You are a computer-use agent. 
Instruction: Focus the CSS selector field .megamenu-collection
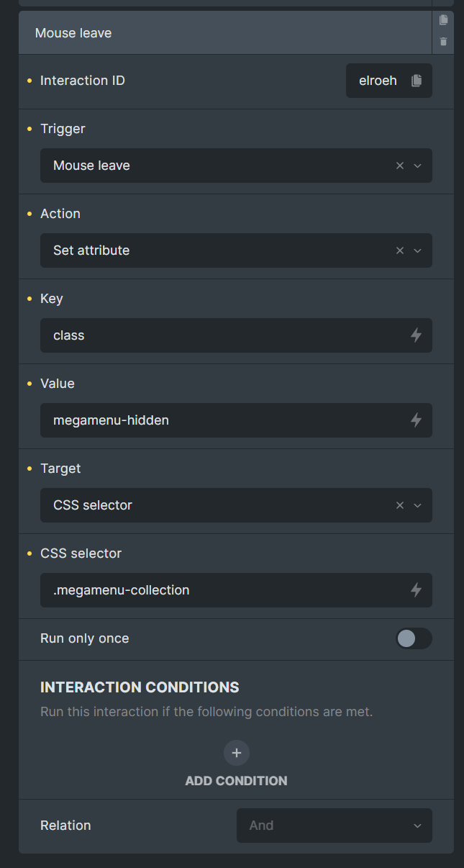click(224, 590)
